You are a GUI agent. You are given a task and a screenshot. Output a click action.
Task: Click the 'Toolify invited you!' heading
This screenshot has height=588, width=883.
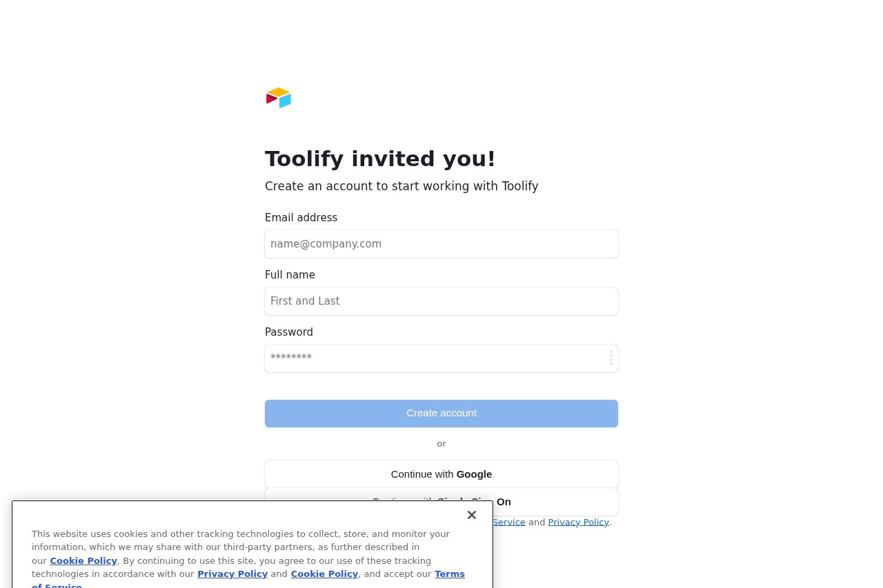[x=380, y=159]
